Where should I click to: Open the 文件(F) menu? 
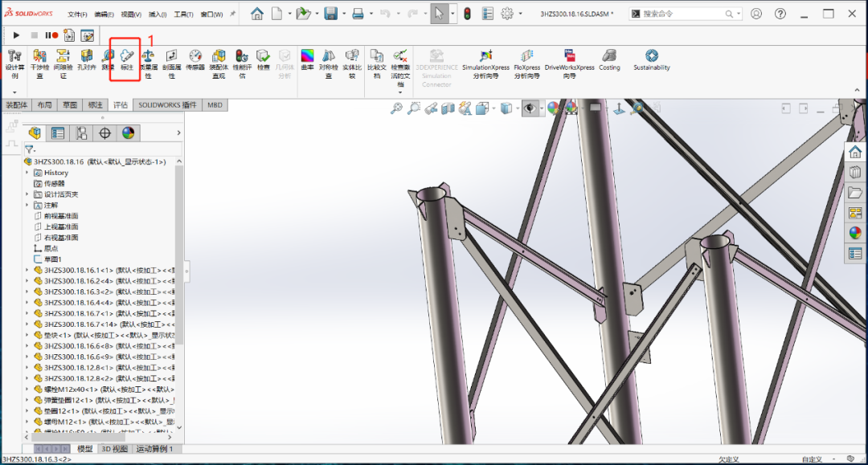click(x=77, y=14)
